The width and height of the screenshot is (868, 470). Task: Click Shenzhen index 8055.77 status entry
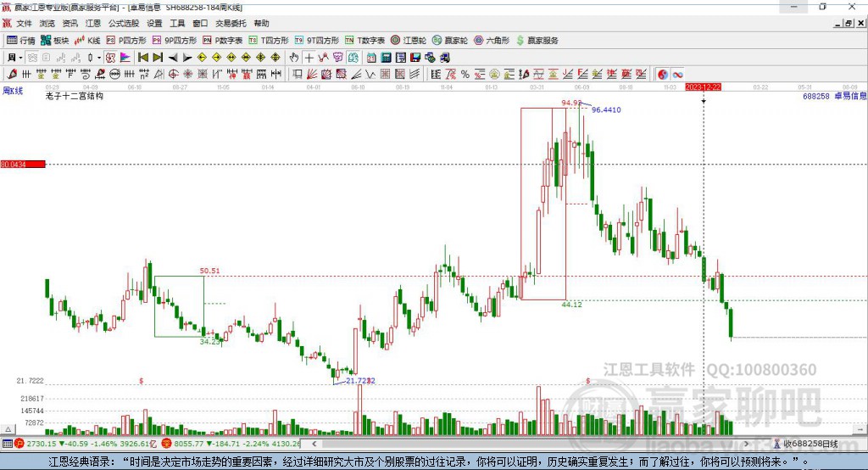pos(232,444)
